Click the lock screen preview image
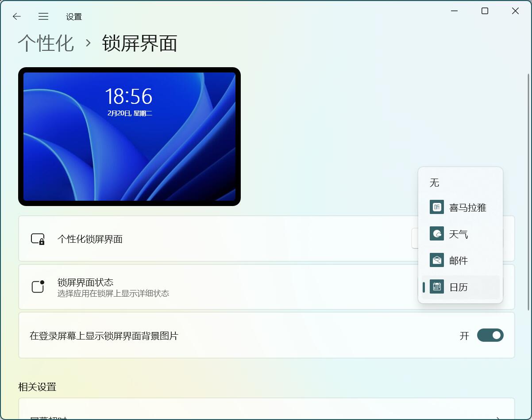This screenshot has width=532, height=420. (129, 137)
